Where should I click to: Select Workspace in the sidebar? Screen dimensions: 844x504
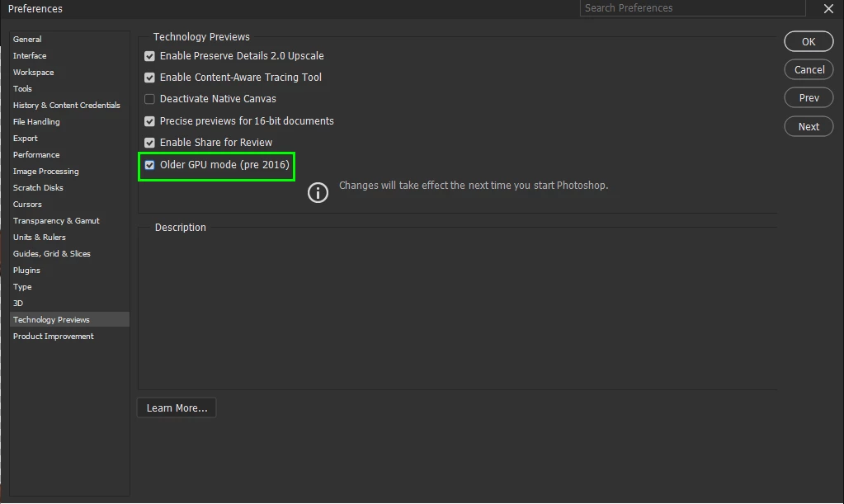pos(69,72)
